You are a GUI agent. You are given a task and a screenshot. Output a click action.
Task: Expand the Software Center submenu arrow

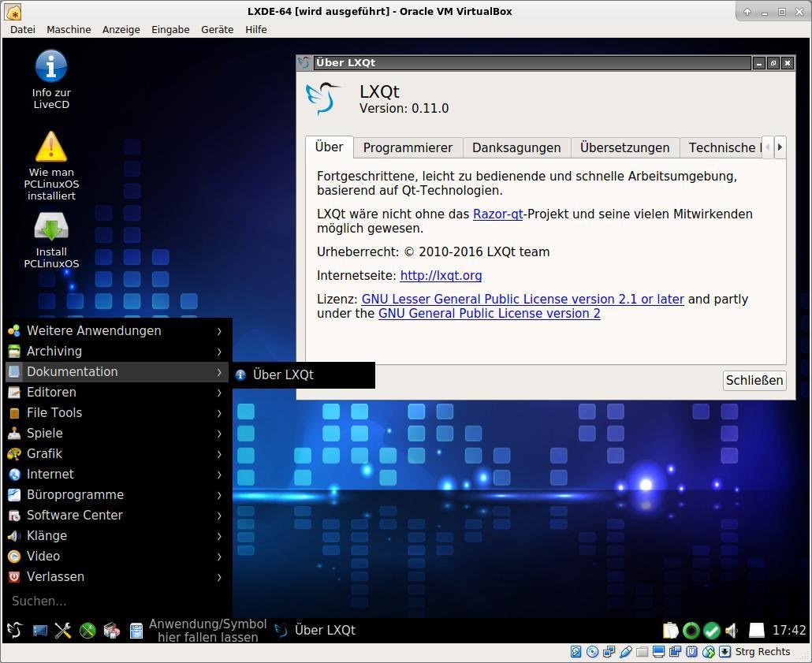click(220, 516)
